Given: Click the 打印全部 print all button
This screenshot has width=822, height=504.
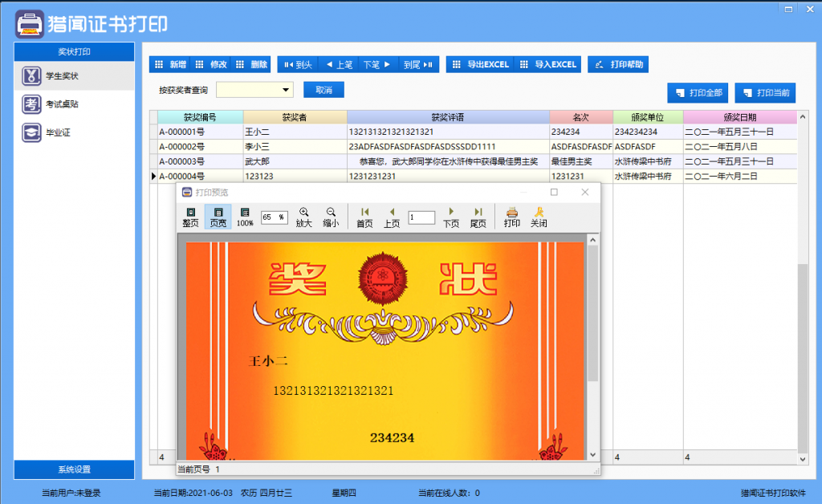Looking at the screenshot, I should pyautogui.click(x=698, y=92).
